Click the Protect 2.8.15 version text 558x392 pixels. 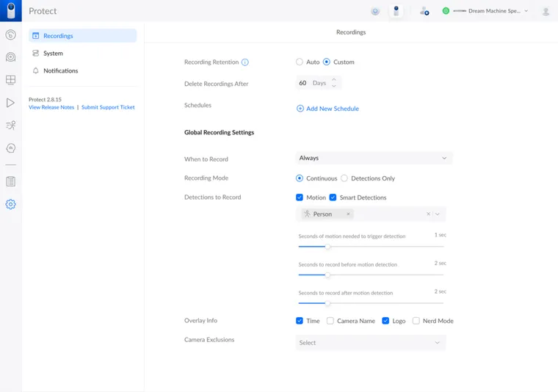[46, 99]
